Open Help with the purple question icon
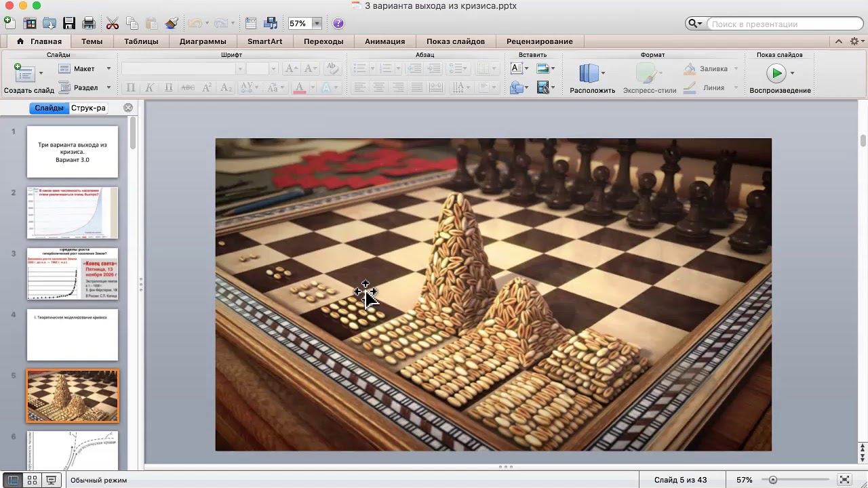This screenshot has width=868, height=488. (338, 24)
